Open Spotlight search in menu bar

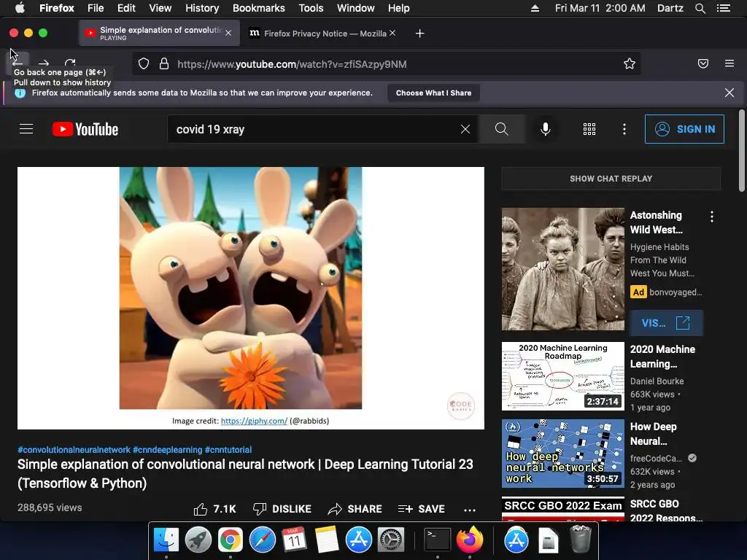[700, 8]
